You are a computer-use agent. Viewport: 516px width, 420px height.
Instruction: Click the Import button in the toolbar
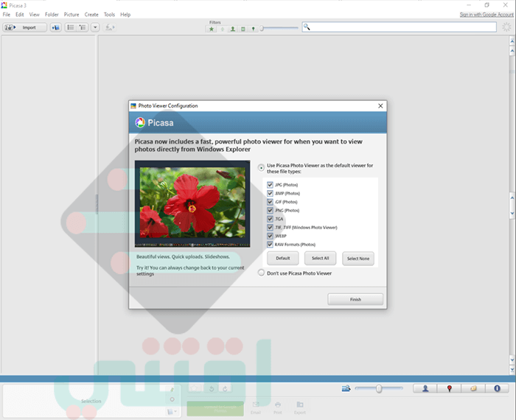[24, 27]
